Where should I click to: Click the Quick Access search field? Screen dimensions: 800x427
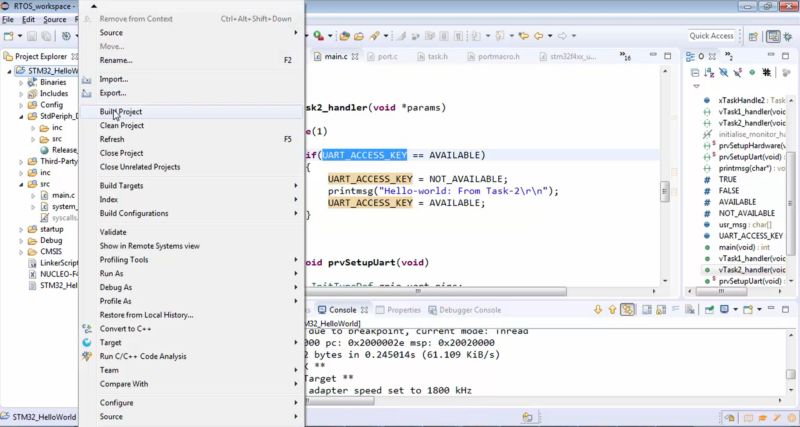(x=712, y=36)
